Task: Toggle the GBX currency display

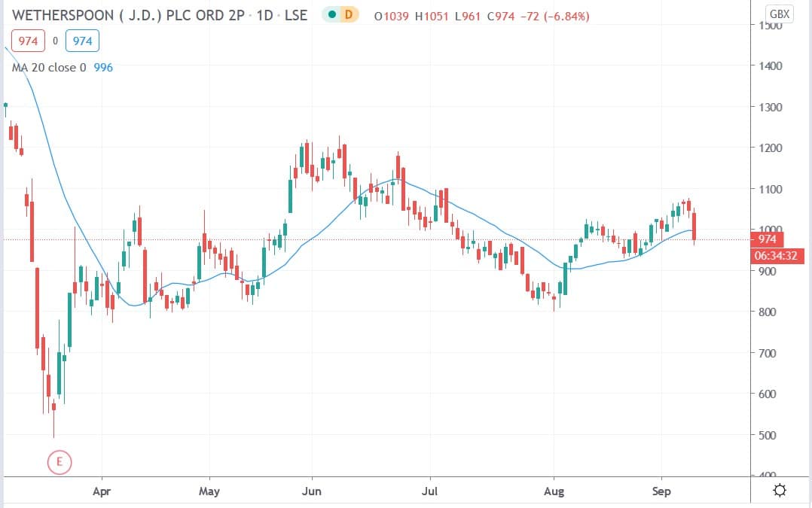Action: point(780,13)
